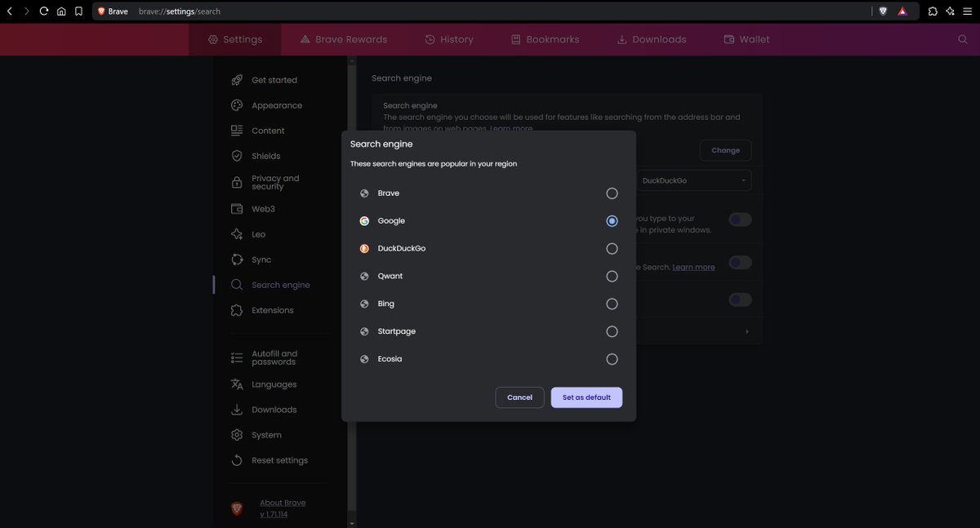Click the Reset settings restore icon
The width and height of the screenshot is (980, 528).
[237, 460]
